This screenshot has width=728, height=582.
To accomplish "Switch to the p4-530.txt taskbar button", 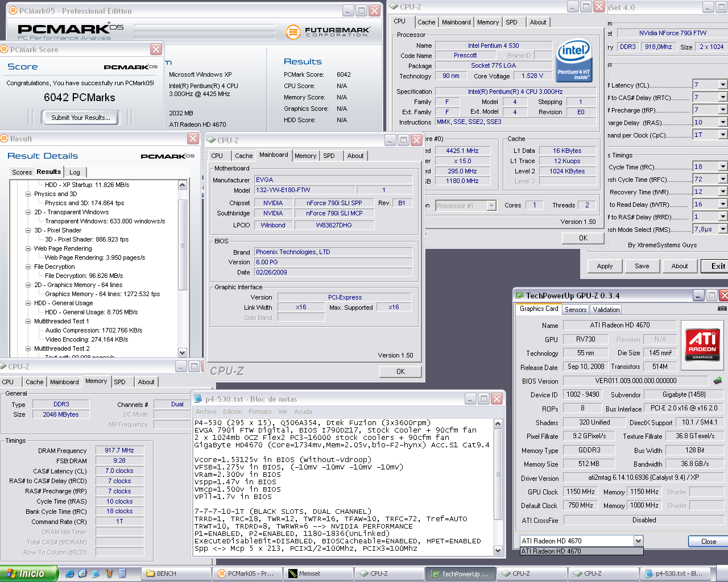I will pyautogui.click(x=676, y=573).
